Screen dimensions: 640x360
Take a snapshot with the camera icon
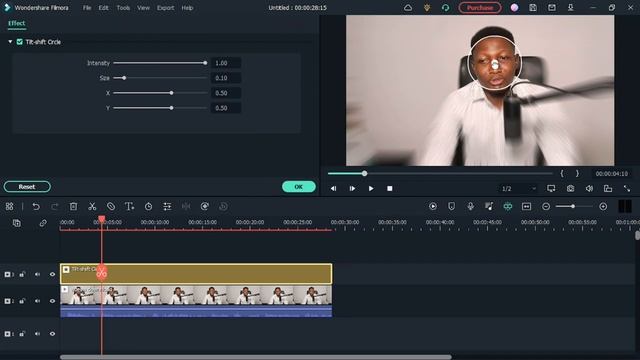570,188
